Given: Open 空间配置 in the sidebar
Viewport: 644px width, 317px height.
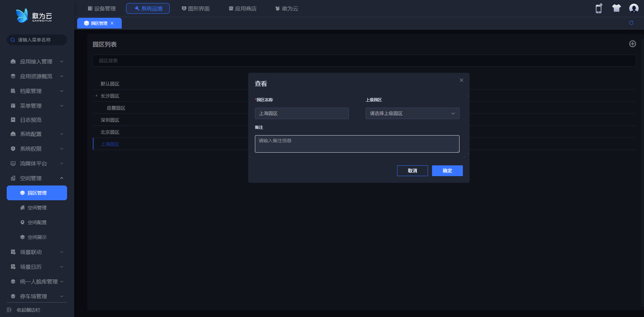Looking at the screenshot, I should (x=37, y=222).
